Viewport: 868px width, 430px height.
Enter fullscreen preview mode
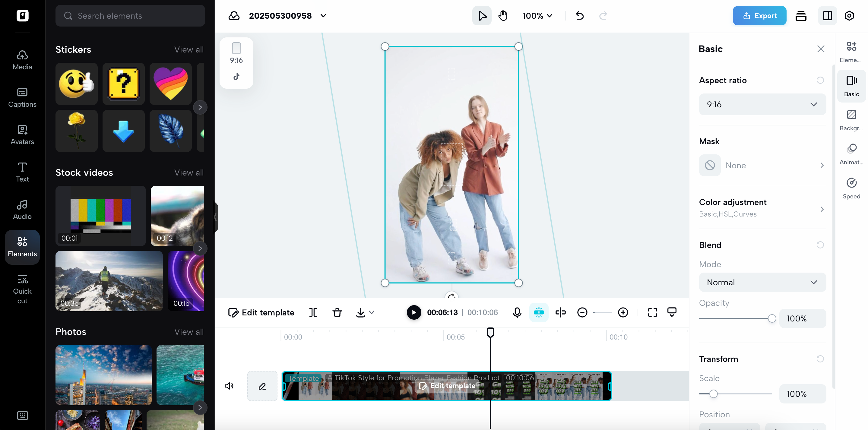click(x=652, y=312)
